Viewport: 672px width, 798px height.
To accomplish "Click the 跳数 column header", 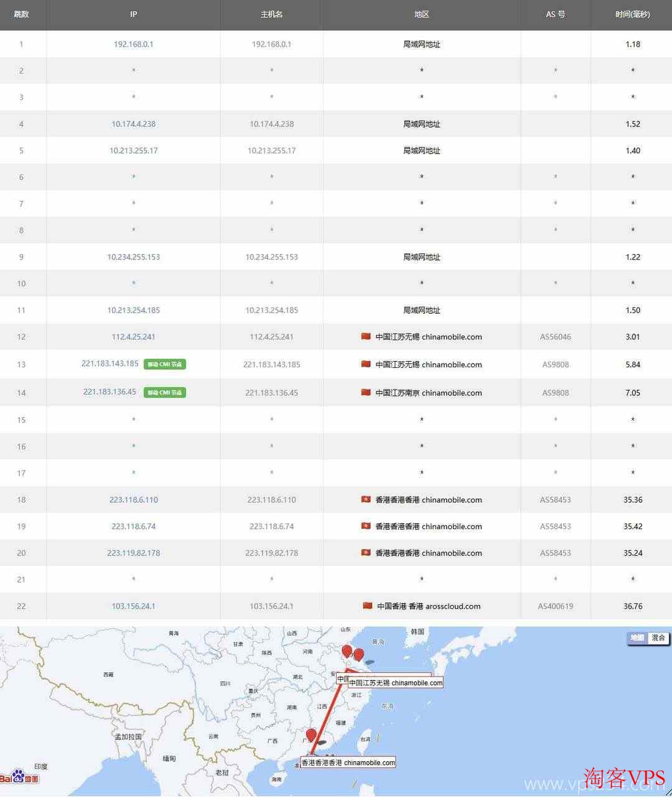I will (x=22, y=14).
